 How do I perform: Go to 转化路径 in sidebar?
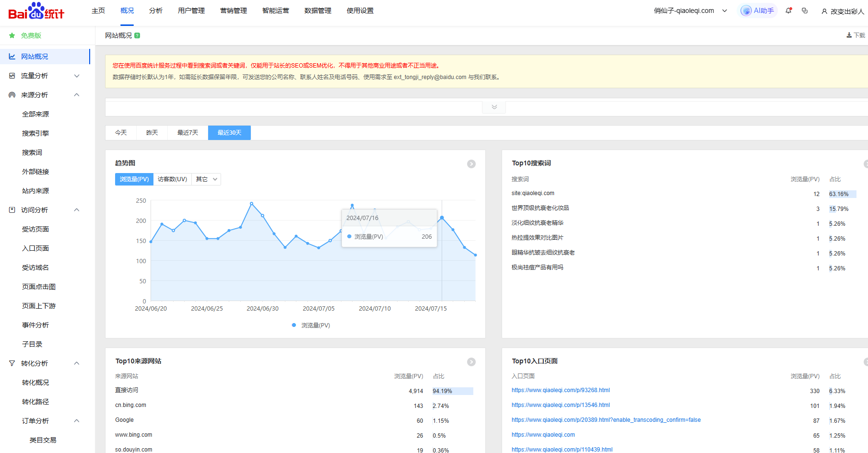click(35, 402)
